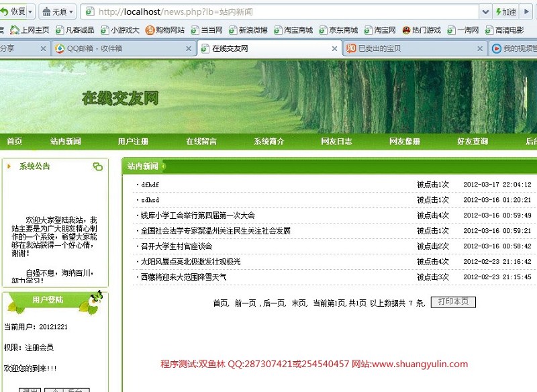Click the 在线交友网 banner title
The width and height of the screenshot is (537, 392).
120,98
